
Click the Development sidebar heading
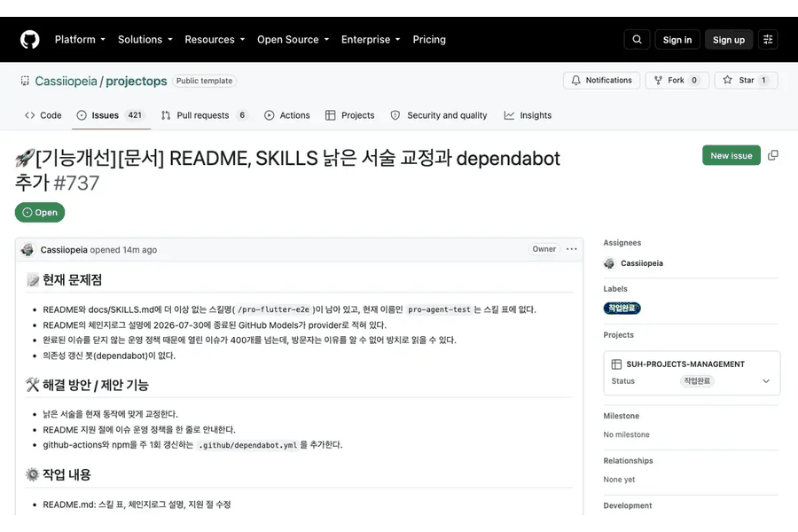pyautogui.click(x=628, y=505)
